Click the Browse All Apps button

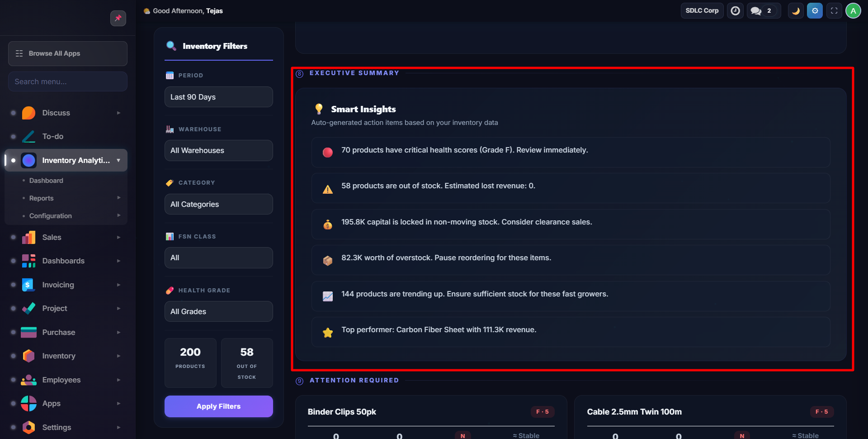coord(68,53)
